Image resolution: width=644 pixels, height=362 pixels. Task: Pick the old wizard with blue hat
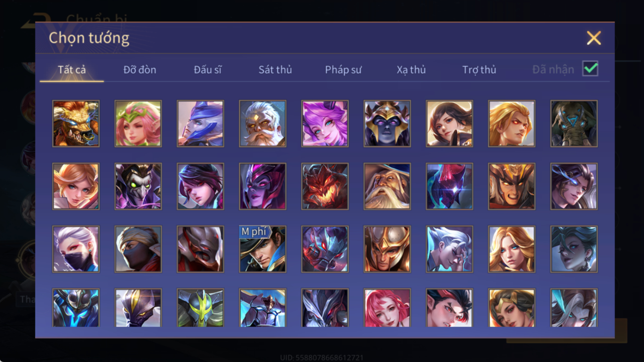pos(387,186)
